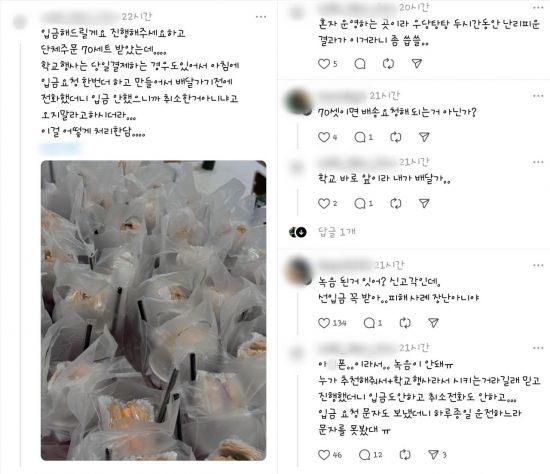Image resolution: width=550 pixels, height=474 pixels.
Task: Open more options on 녹음 된거 있어 comment
Action: [x=538, y=265]
